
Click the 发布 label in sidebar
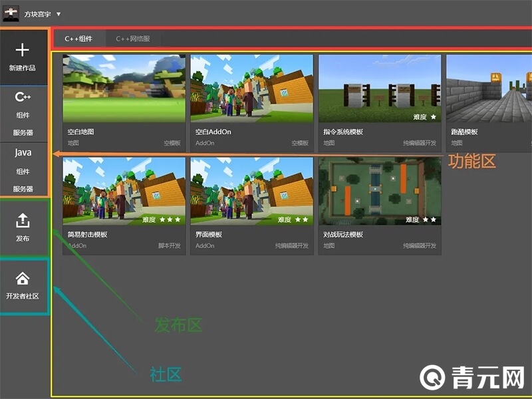23,239
